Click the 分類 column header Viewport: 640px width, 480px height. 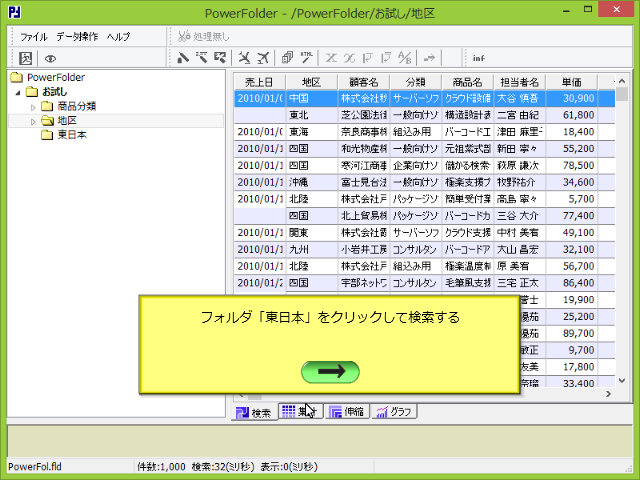click(416, 82)
